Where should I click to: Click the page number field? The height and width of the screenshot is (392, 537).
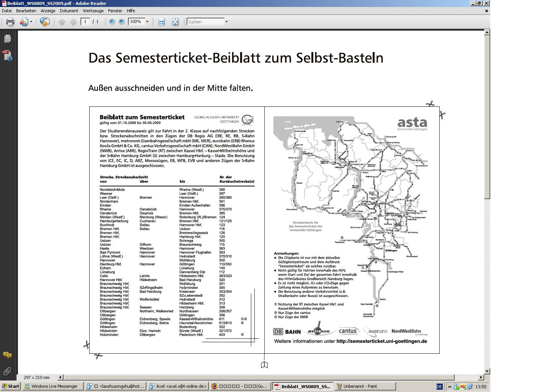point(85,21)
